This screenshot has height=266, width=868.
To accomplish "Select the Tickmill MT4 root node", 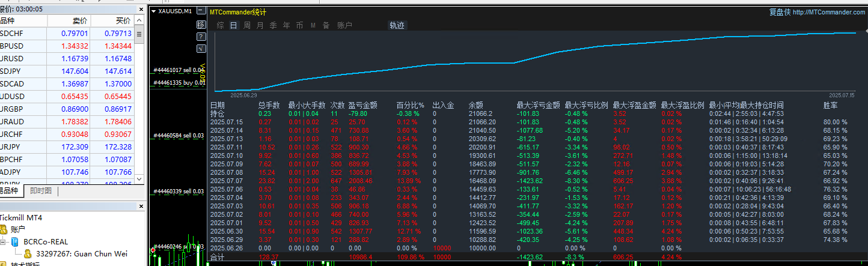I will click(x=21, y=217).
